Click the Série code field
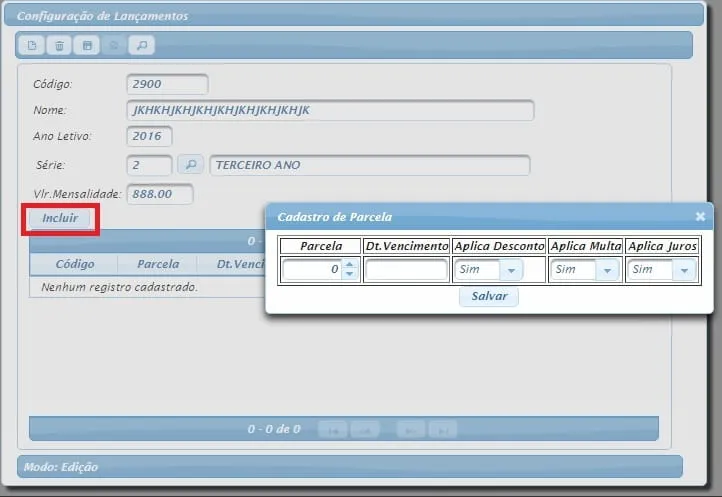This screenshot has height=497, width=722. point(149,165)
